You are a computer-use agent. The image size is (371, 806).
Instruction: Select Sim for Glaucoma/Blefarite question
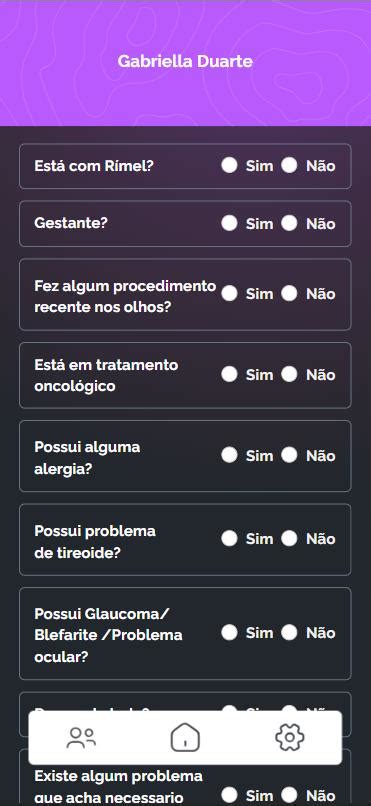click(229, 633)
